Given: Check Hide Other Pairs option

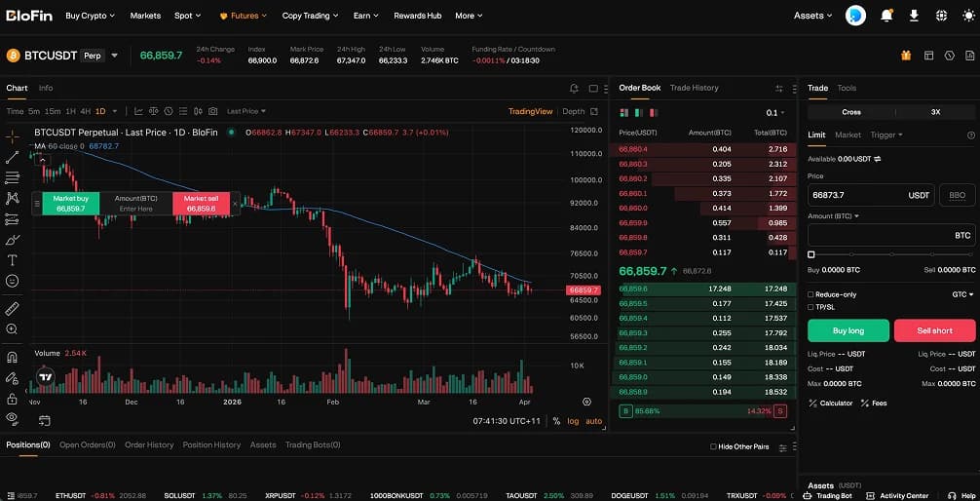Looking at the screenshot, I should pos(713,446).
